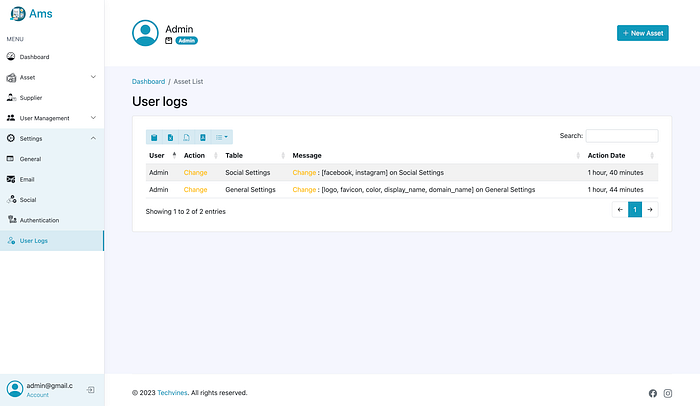Open Authentication settings from sidebar
Image resolution: width=700 pixels, height=406 pixels.
(x=52, y=220)
